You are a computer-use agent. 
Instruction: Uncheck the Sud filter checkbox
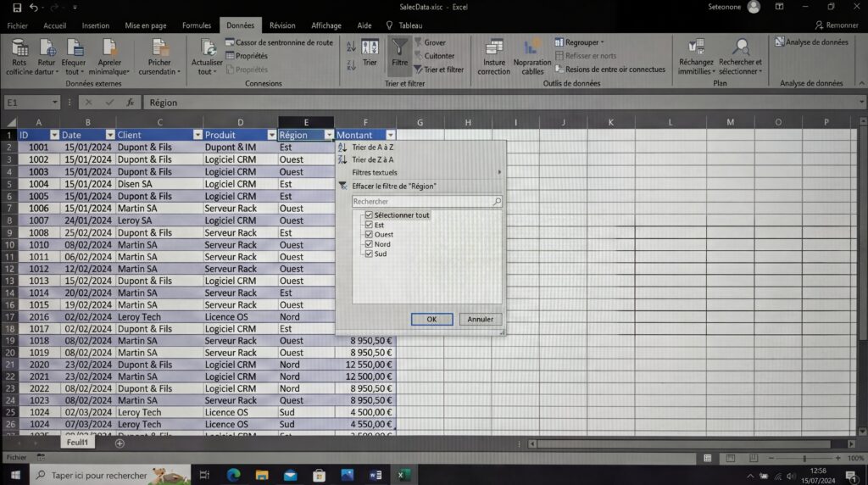[369, 254]
